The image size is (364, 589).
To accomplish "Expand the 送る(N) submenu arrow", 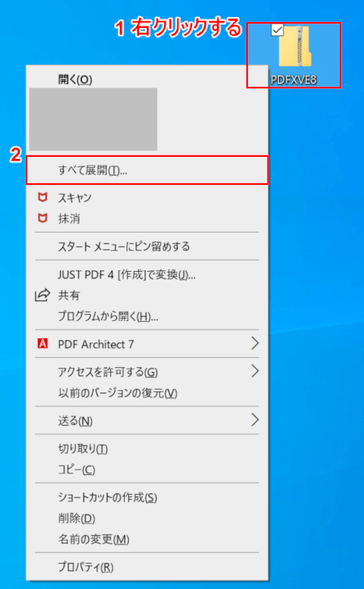I will coord(254,420).
